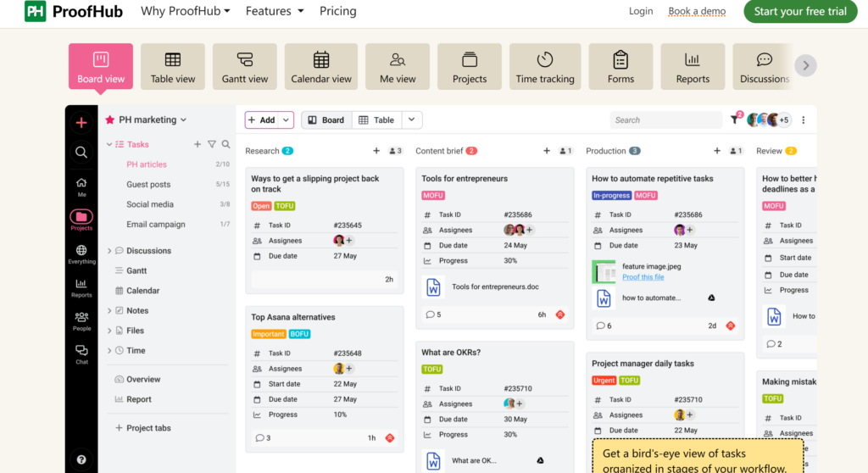Click the Search input field
868x473 pixels.
(665, 120)
